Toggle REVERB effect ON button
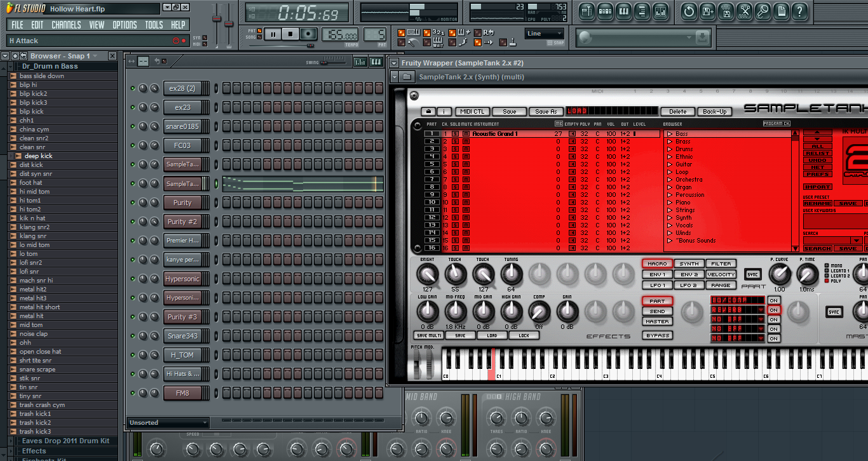Screen dimensions: 868x461 (773, 310)
